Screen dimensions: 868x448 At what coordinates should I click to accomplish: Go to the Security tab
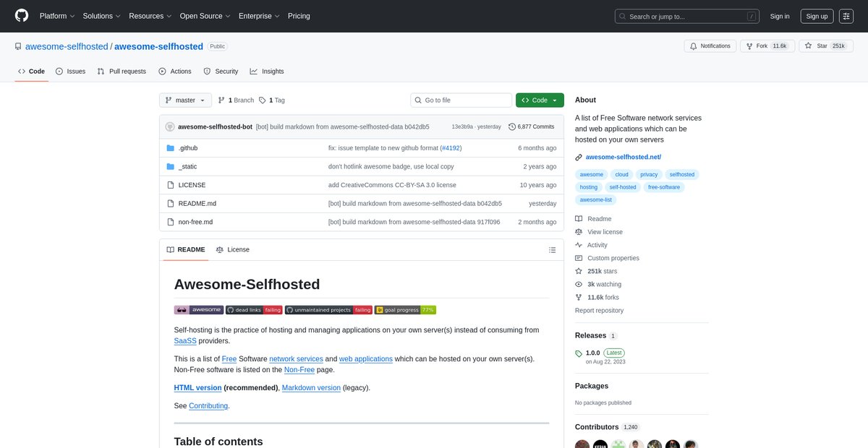tap(221, 72)
